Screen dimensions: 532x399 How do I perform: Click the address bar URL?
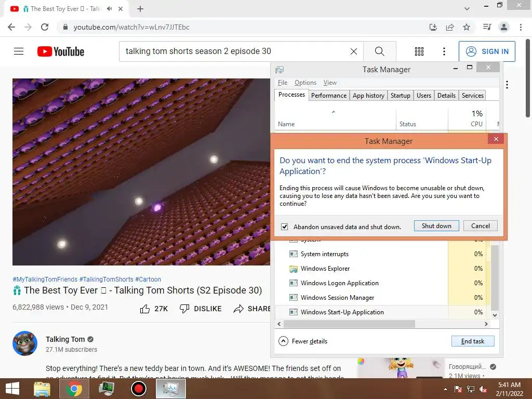coord(131,27)
